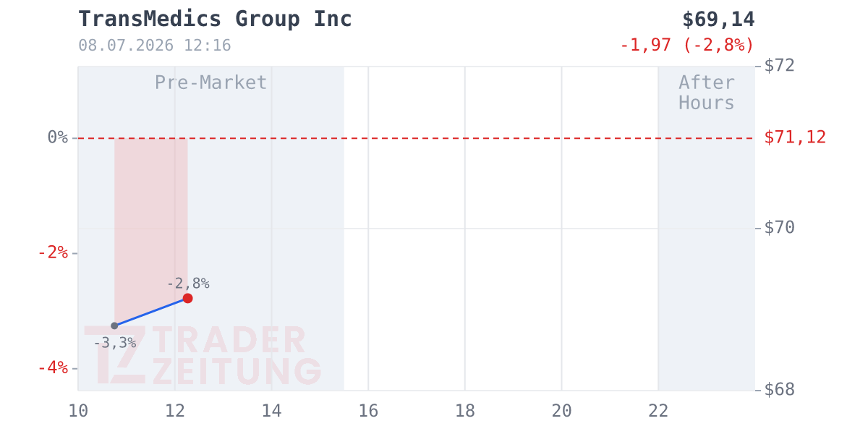Image resolution: width=868 pixels, height=434 pixels.
Task: Click the red current price dot
Action: coord(187,298)
